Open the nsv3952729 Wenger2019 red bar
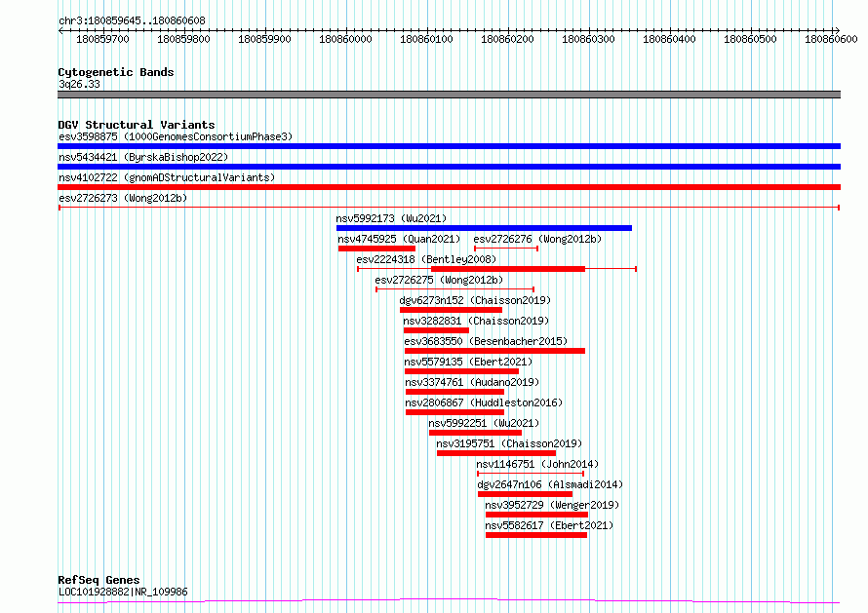Viewport: 868px width, 613px height. point(536,515)
